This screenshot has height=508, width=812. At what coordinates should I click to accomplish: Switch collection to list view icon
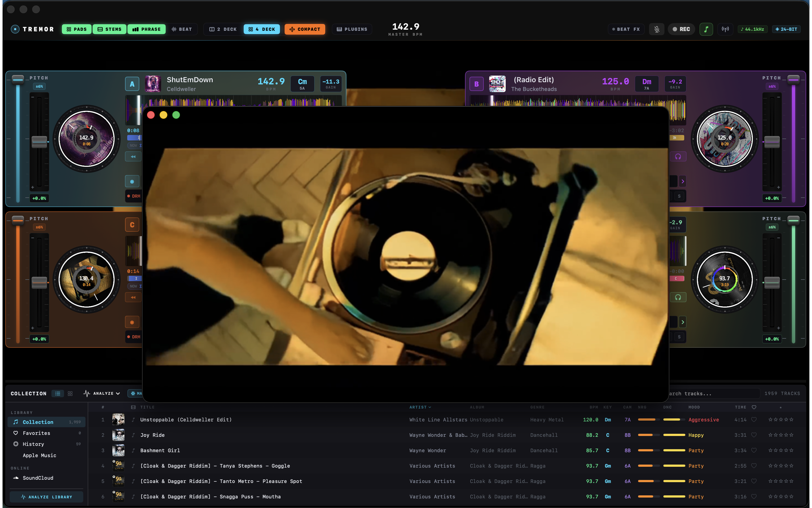(x=58, y=393)
